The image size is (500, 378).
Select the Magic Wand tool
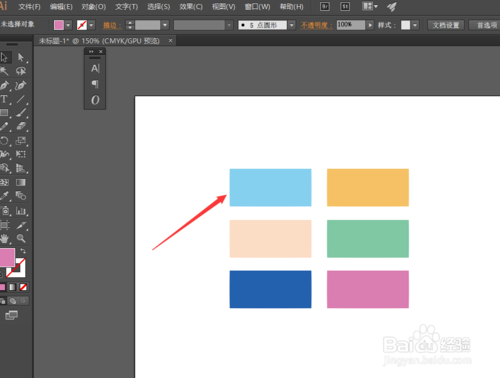coord(4,71)
